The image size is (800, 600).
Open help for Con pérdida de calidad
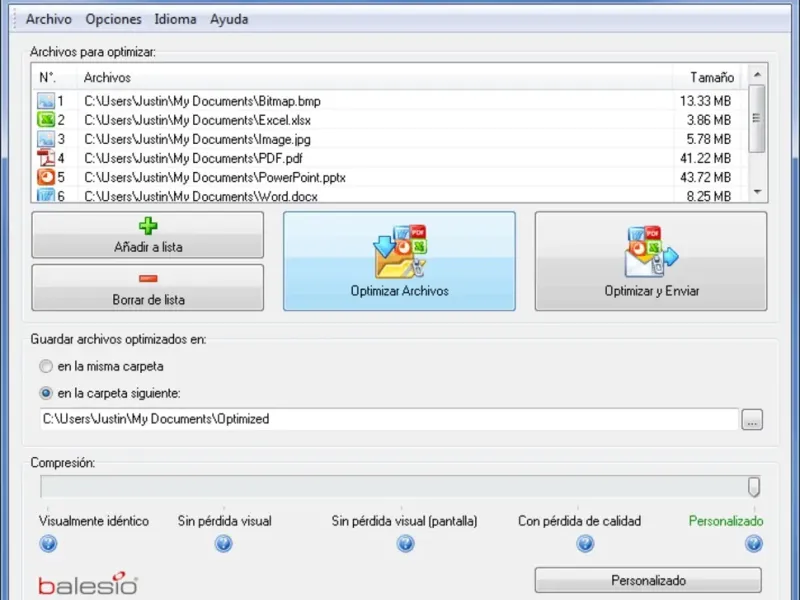(585, 544)
